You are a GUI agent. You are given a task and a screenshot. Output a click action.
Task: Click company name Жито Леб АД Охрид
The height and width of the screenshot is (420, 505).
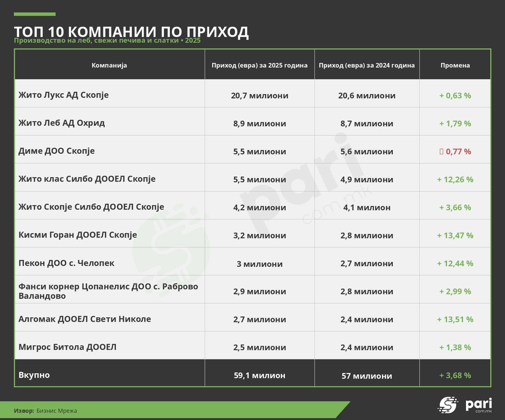tap(62, 123)
